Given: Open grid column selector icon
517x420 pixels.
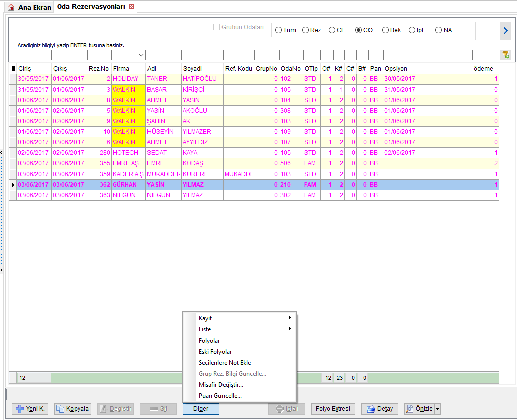Looking at the screenshot, I should (x=13, y=68).
